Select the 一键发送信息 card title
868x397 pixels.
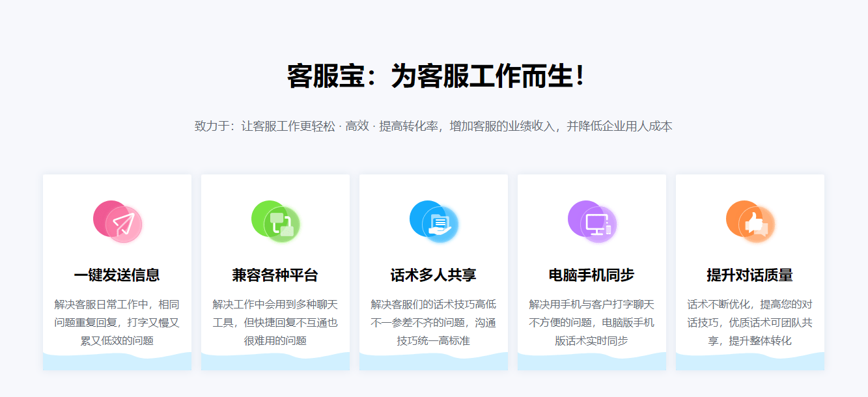pyautogui.click(x=117, y=275)
